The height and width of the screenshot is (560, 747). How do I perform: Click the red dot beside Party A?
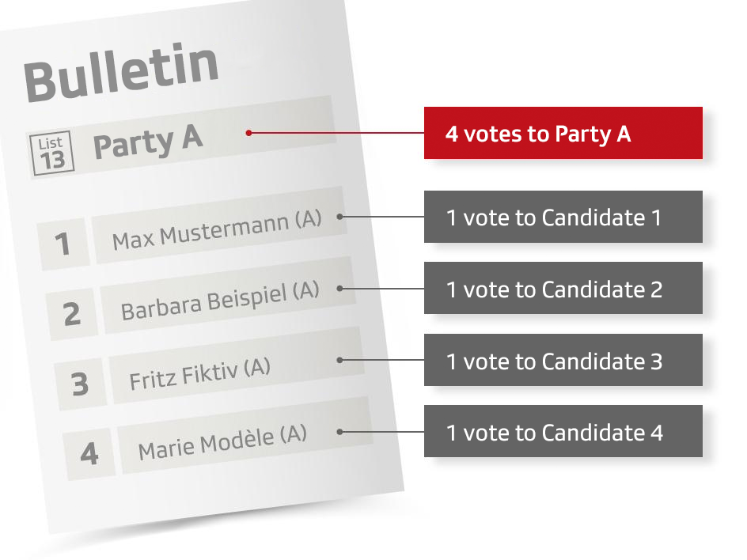[x=248, y=133]
